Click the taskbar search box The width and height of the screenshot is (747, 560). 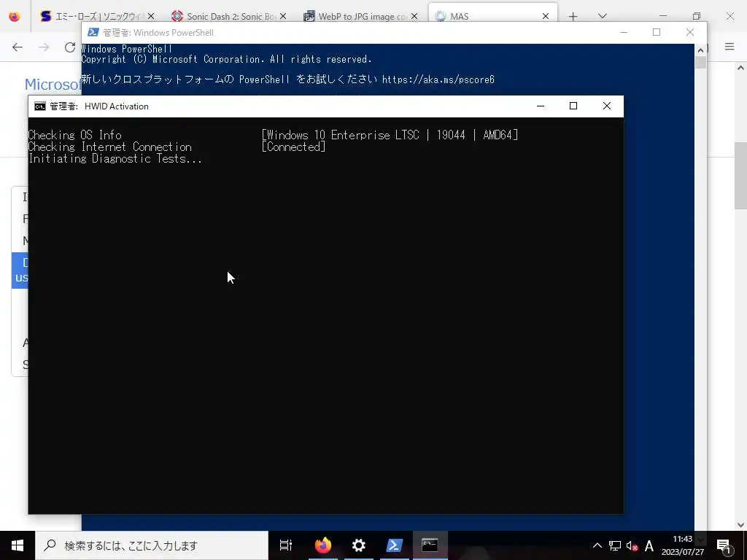point(152,545)
